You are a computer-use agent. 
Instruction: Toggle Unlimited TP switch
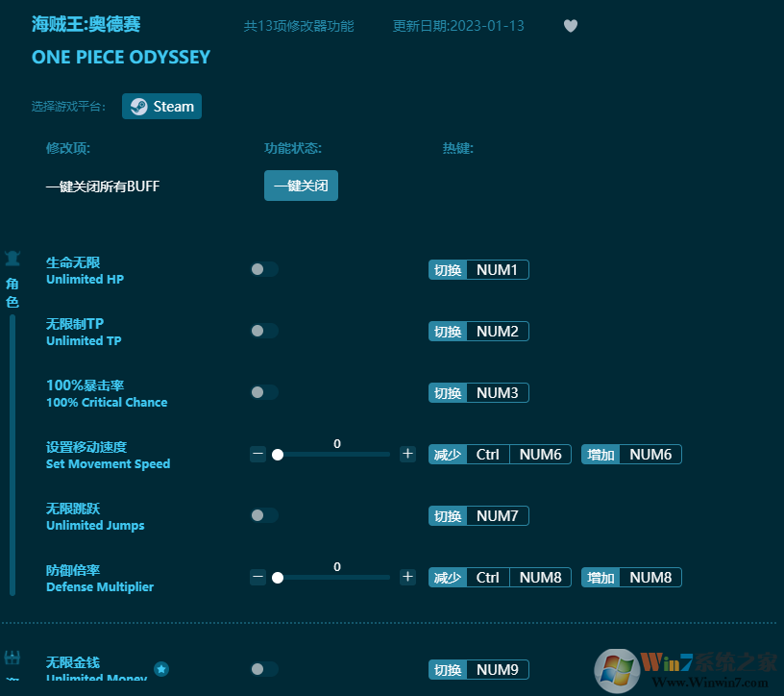tap(264, 331)
